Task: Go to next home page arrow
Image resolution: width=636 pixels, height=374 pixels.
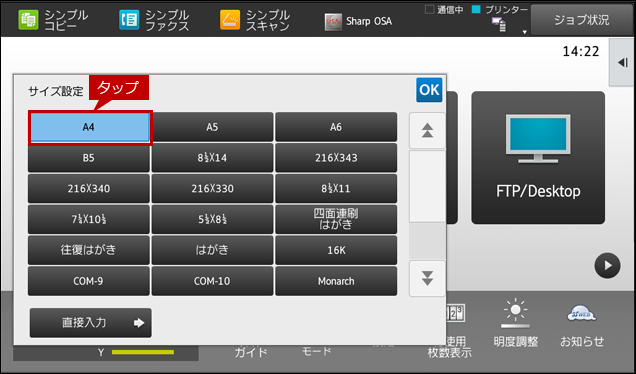Action: click(607, 266)
